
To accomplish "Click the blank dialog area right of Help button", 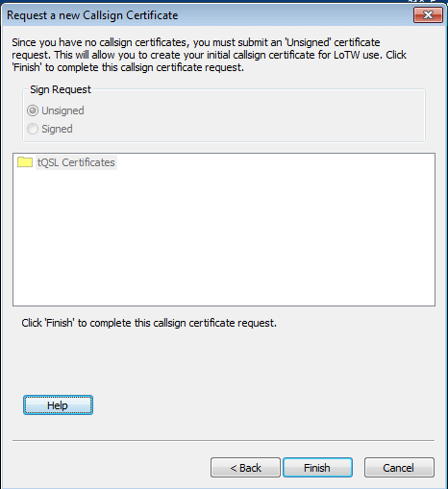I will [x=257, y=405].
